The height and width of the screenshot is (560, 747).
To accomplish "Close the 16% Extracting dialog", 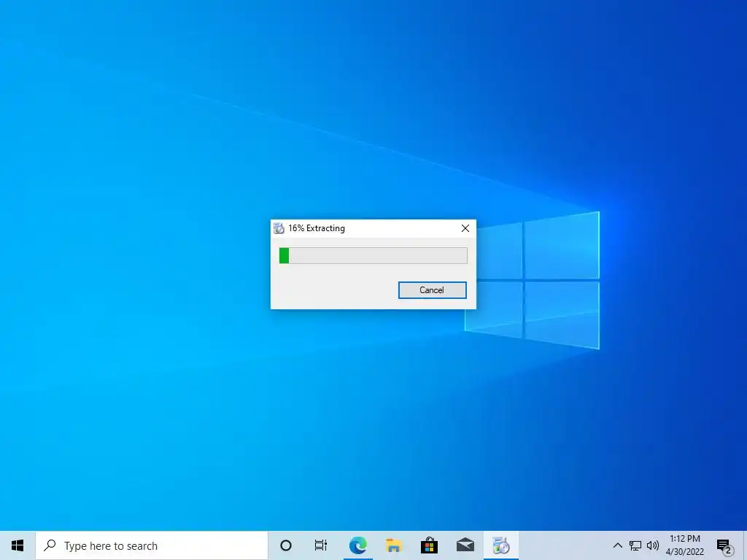I will [x=465, y=228].
